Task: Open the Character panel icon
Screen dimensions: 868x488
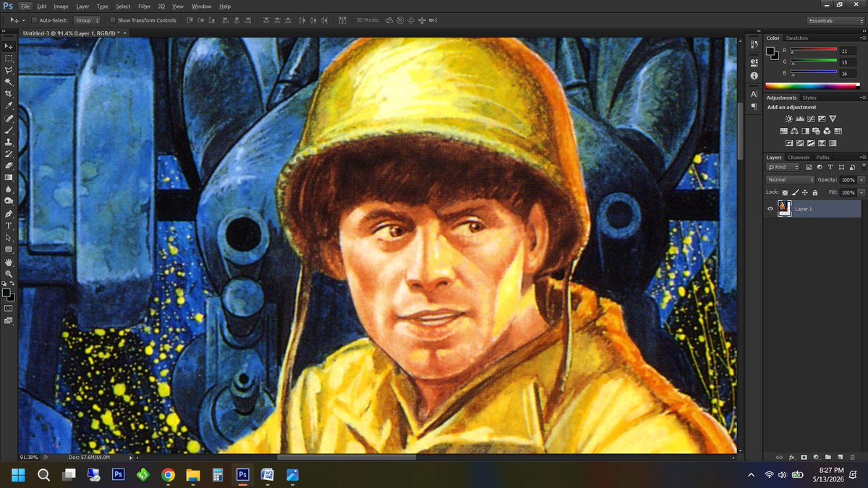Action: 754,94
